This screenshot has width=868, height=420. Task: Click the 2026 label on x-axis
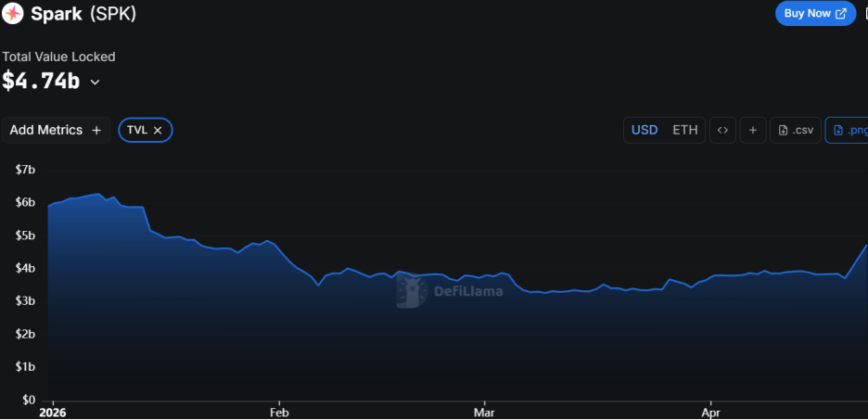tap(55, 412)
